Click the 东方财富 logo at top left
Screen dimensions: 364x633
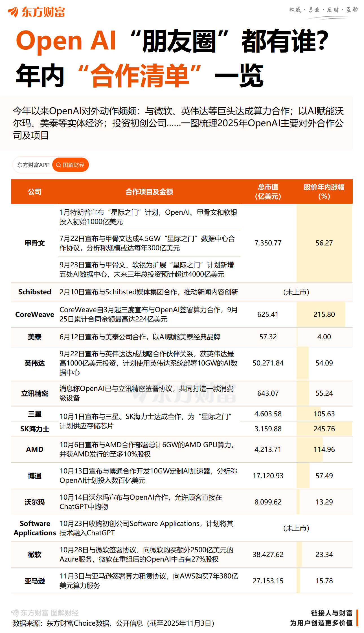tap(37, 12)
